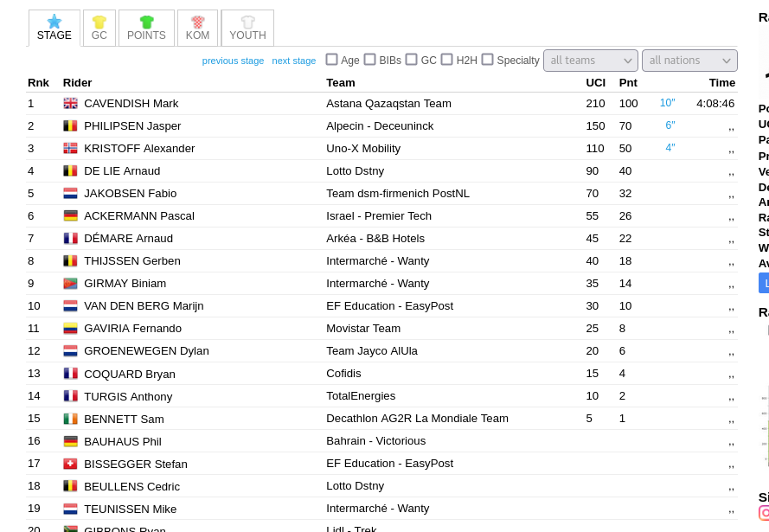Click the flag beside Teunissen
Image resolution: width=769 pixels, height=532 pixels.
pos(71,510)
